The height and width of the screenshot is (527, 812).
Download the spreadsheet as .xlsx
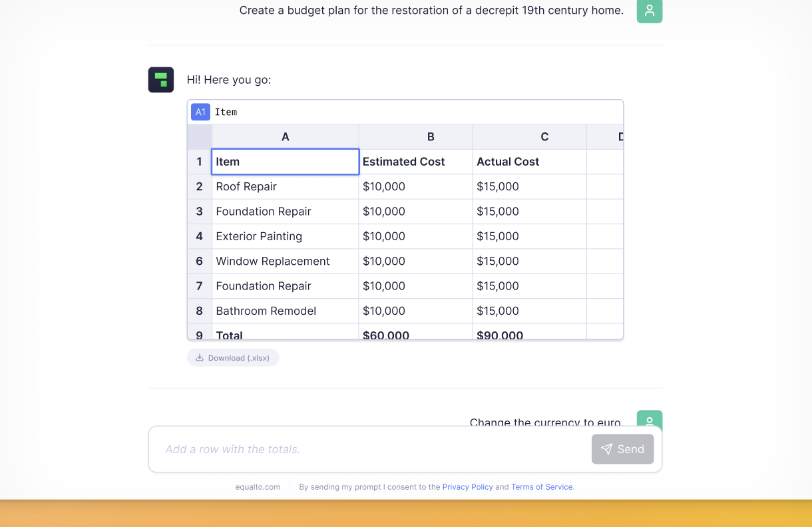coord(233,358)
